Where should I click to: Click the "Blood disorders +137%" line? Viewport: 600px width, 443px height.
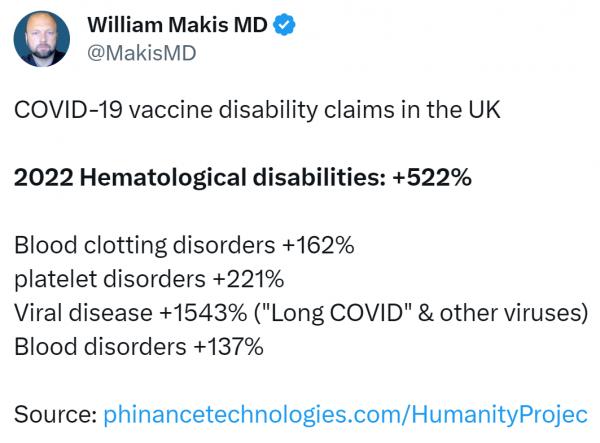[139, 347]
